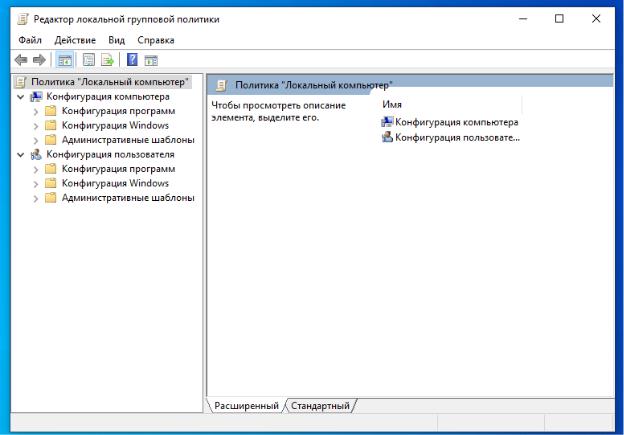This screenshot has width=624, height=435.
Task: Expand Конфигурация Windows under computer configuration
Action: tap(36, 126)
